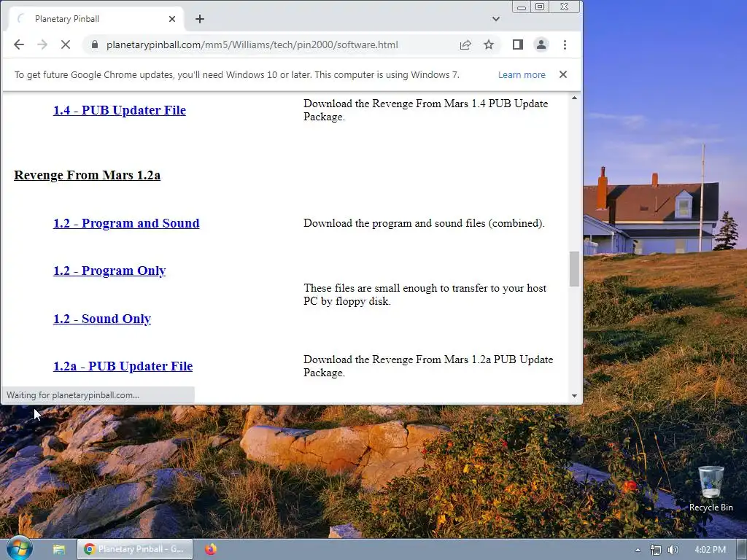Screen dimensions: 747x560
Task: Click the scrollbar up arrow
Action: 574,98
